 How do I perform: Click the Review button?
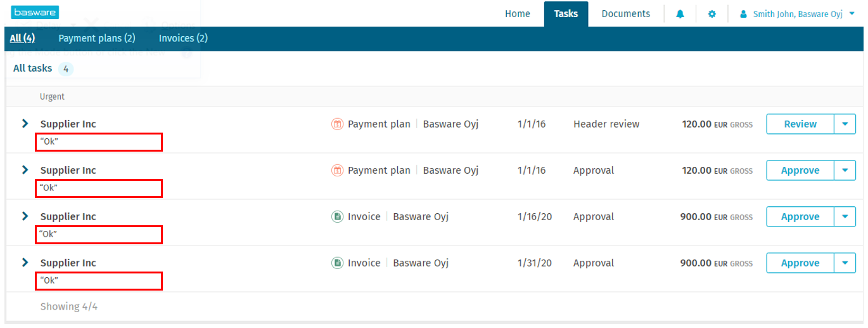[800, 124]
